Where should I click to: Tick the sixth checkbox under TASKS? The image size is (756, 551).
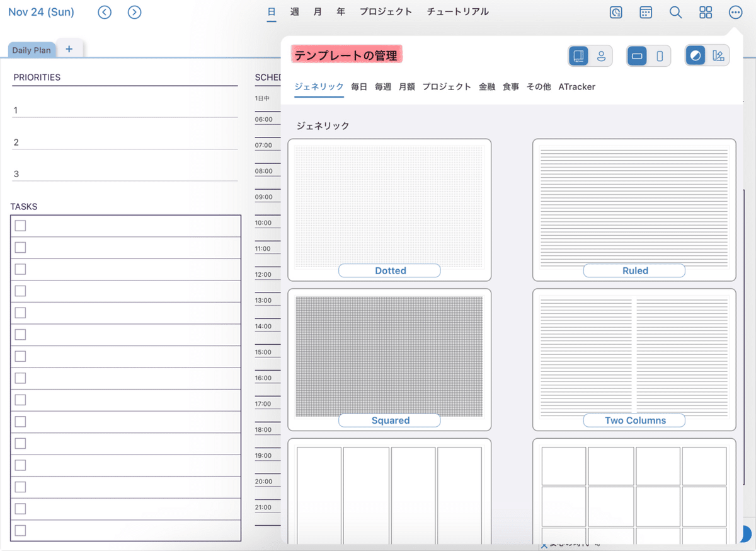(20, 334)
